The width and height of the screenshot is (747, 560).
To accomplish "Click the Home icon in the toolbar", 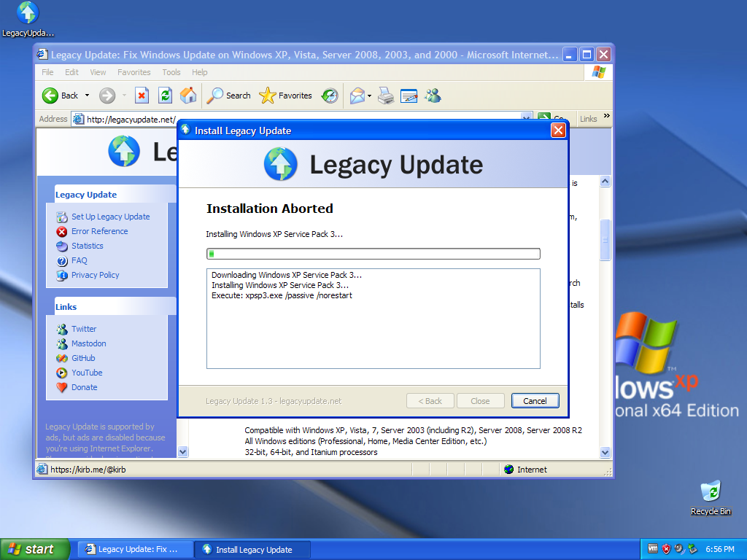I will click(187, 96).
